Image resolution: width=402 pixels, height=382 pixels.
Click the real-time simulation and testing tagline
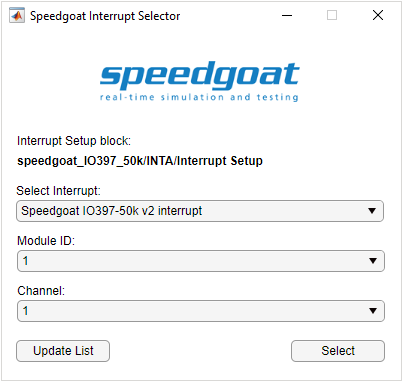pyautogui.click(x=199, y=97)
